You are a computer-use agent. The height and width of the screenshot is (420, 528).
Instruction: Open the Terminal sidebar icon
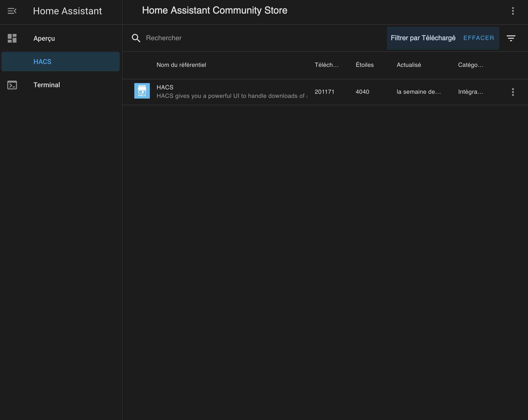12,85
